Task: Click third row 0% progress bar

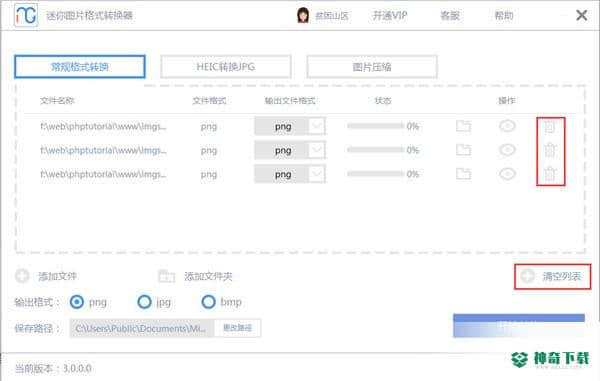Action: pyautogui.click(x=376, y=174)
